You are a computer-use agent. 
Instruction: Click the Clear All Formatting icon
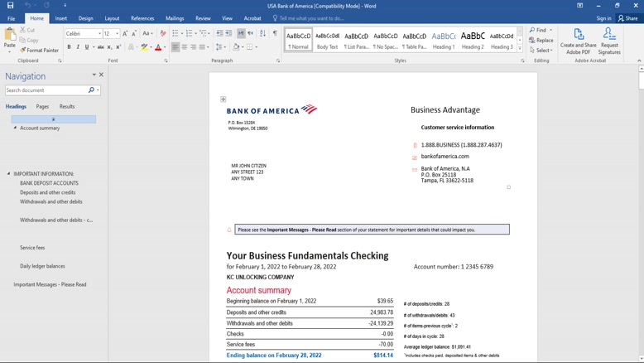click(x=163, y=33)
